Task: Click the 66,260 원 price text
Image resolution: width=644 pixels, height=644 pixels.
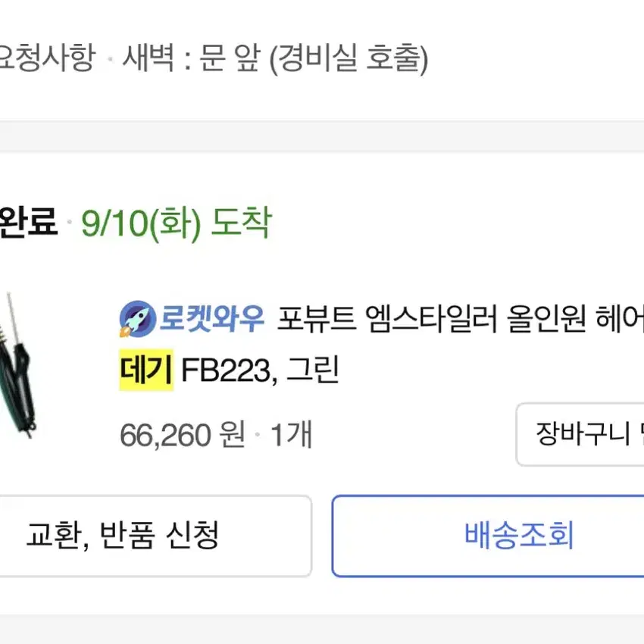Action: pyautogui.click(x=183, y=435)
